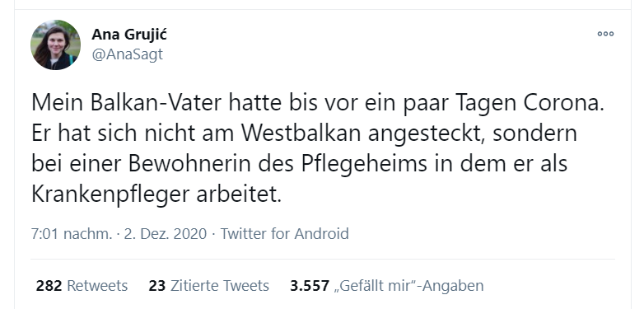
Task: Open the Ana Grujić display name link
Action: [x=129, y=35]
